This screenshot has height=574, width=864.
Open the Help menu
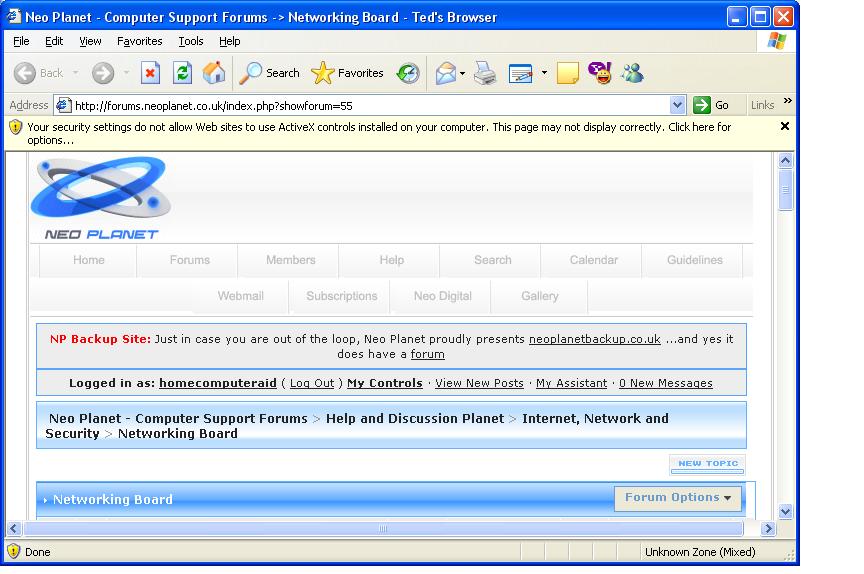pyautogui.click(x=229, y=41)
